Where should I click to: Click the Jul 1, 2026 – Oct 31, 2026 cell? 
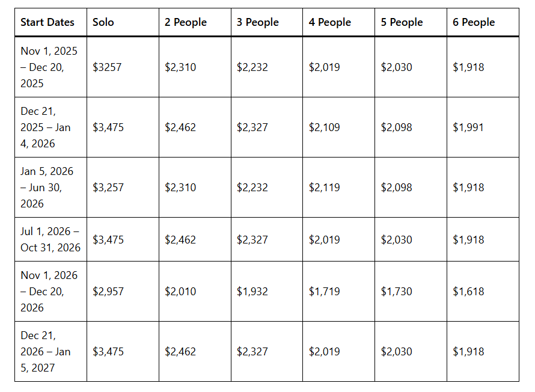[x=50, y=239]
